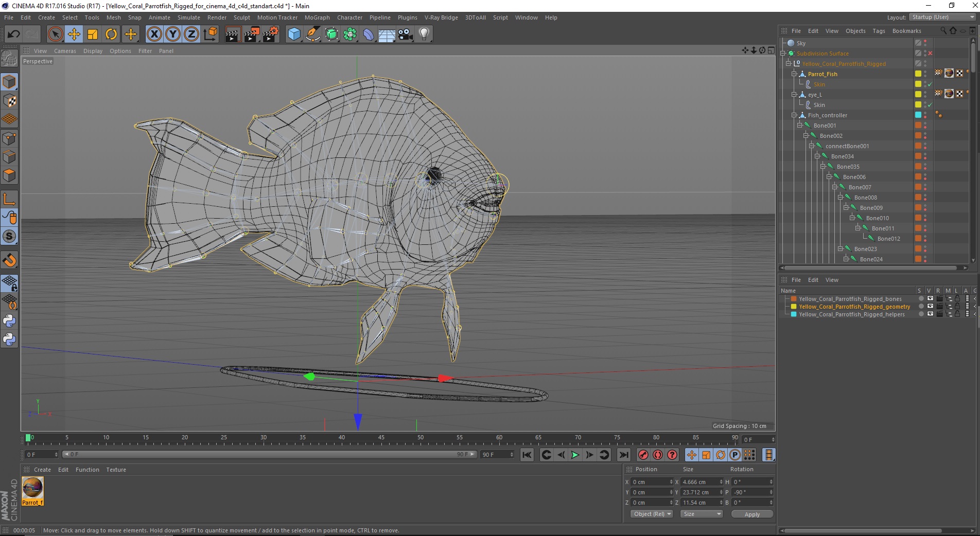980x536 pixels.
Task: Open the Object (Rel) coordinate dropdown
Action: [652, 514]
